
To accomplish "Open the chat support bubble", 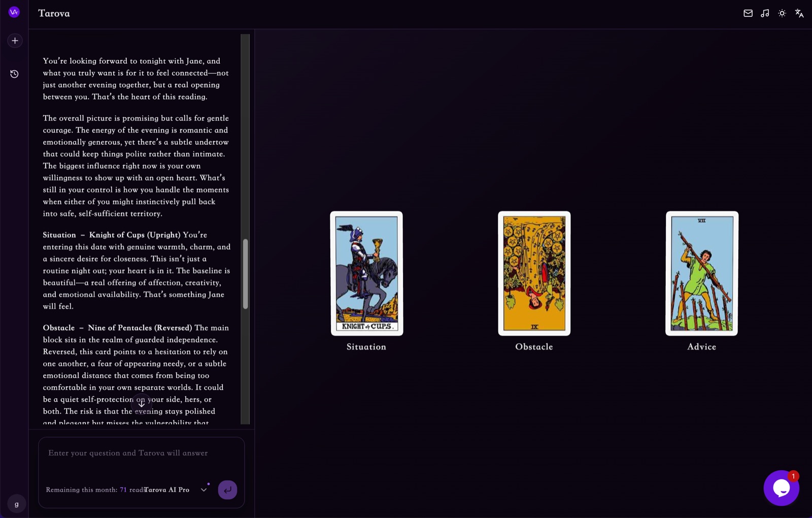I will (x=781, y=488).
